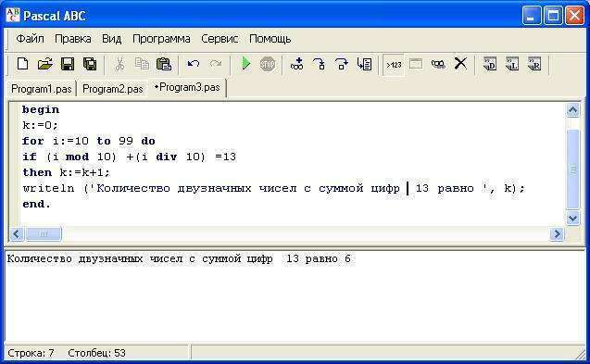590x364 pixels.
Task: Click the vertical scrollbar thumb
Action: pos(572,169)
